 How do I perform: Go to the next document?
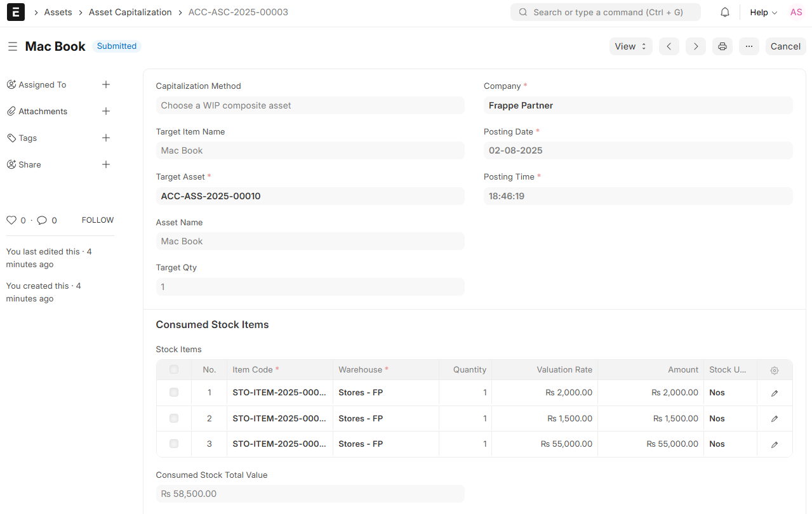(x=696, y=46)
